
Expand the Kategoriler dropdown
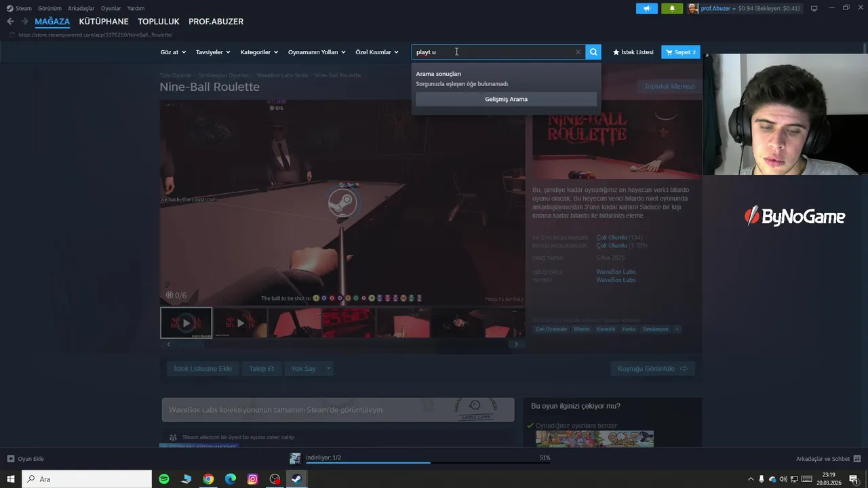[x=260, y=52]
